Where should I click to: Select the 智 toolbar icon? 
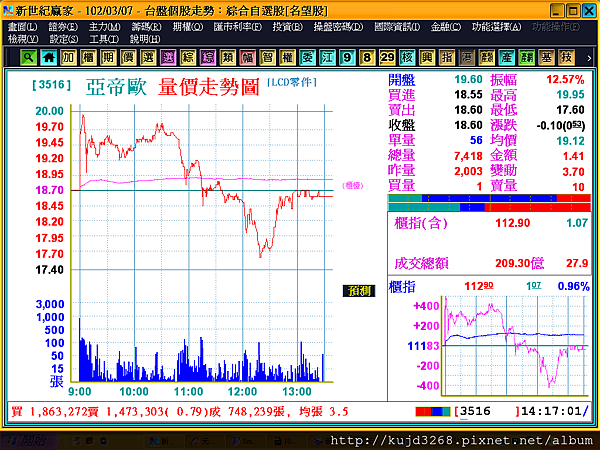267,58
